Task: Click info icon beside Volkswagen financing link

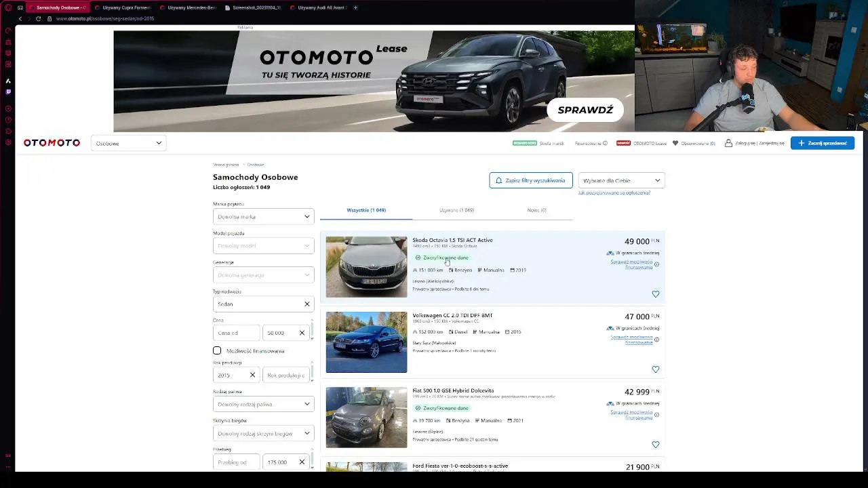Action: pos(656,340)
